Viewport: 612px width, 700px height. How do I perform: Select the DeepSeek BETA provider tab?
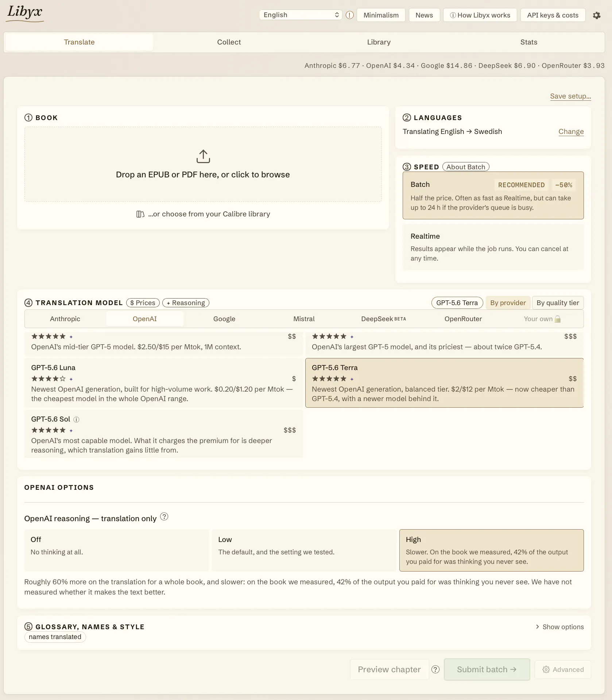pos(383,319)
